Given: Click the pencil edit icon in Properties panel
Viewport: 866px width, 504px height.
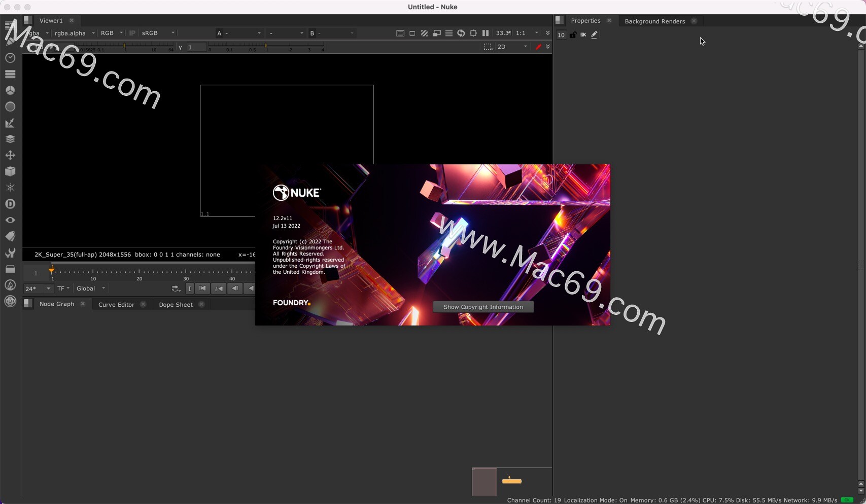Looking at the screenshot, I should point(595,34).
